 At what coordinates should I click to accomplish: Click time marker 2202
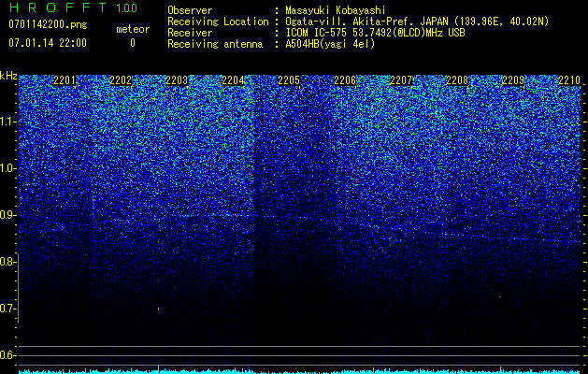(121, 80)
